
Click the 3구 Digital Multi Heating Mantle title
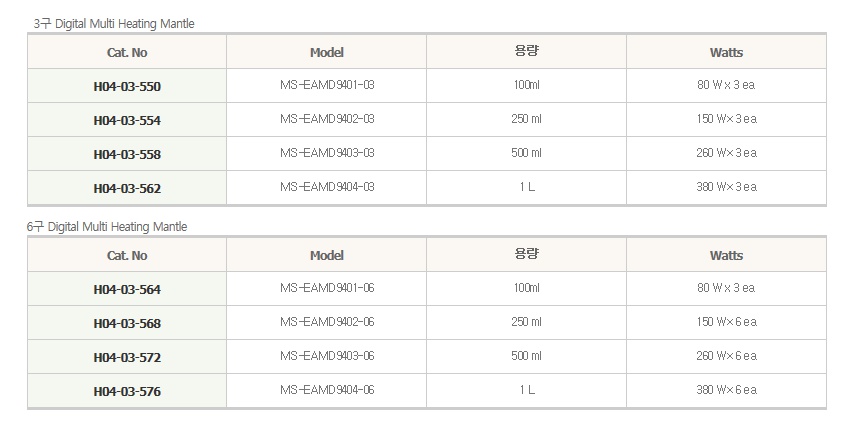113,23
